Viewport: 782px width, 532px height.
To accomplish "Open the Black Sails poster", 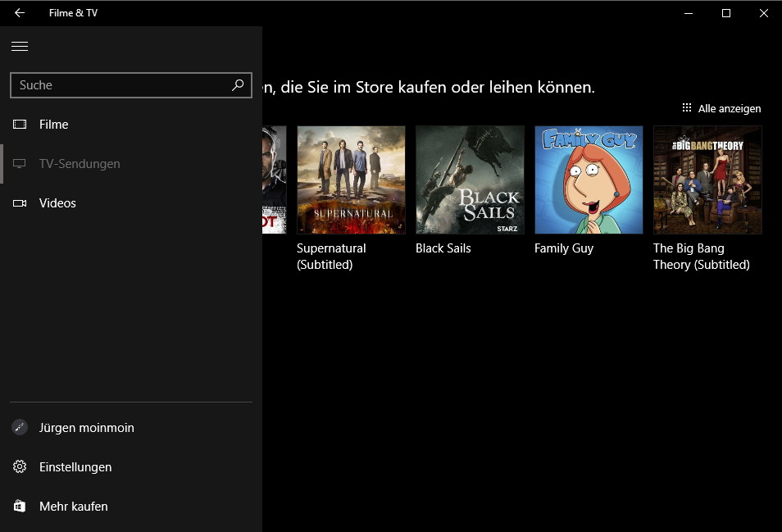I will click(470, 180).
